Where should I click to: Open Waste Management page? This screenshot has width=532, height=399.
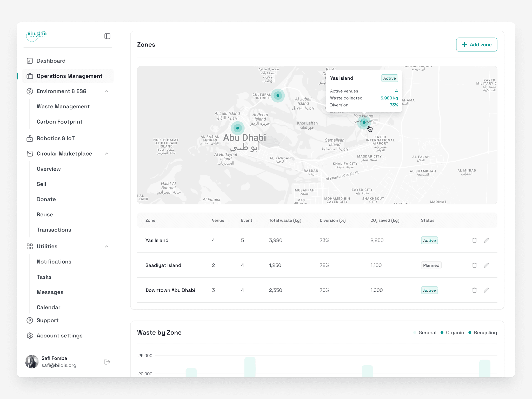63,107
